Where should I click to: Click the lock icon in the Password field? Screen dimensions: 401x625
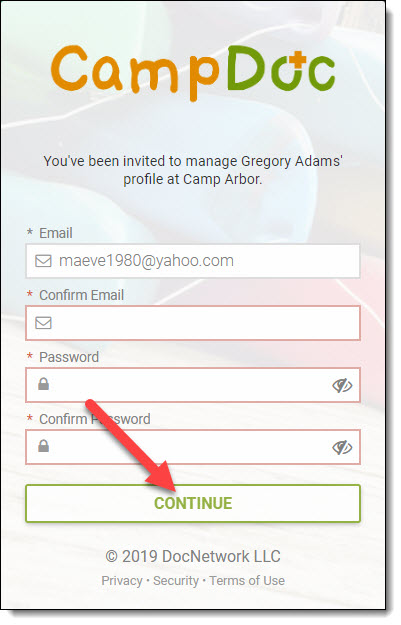[43, 384]
